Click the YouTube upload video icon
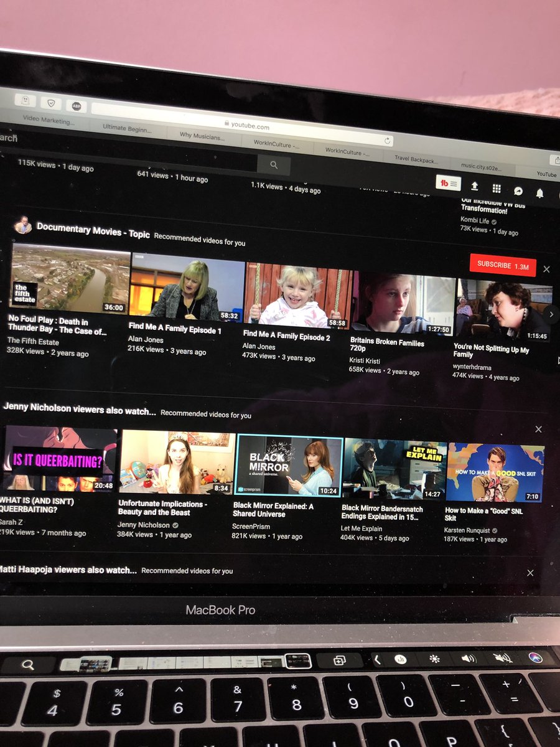Screen dimensions: 560x747 tap(475, 186)
